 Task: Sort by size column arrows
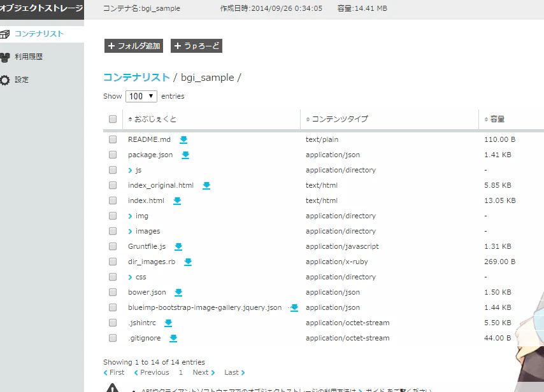[x=486, y=119]
